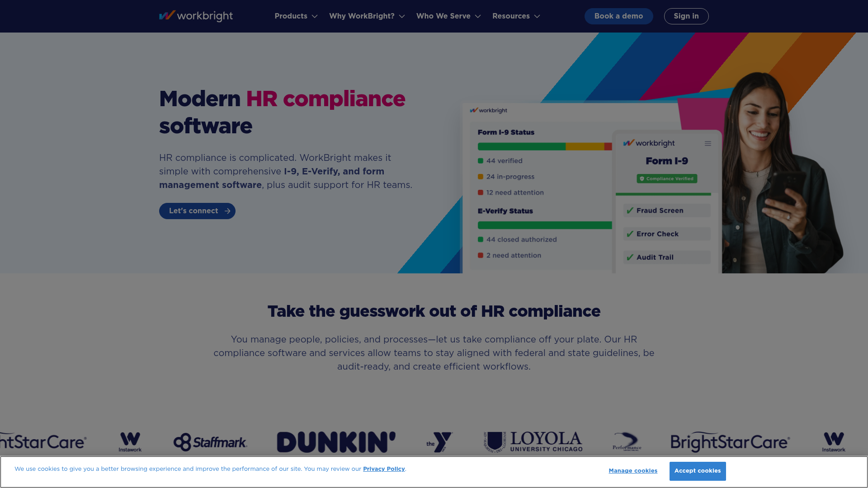The height and width of the screenshot is (488, 868).
Task: Click the Dunkin' company logo
Action: (x=336, y=441)
